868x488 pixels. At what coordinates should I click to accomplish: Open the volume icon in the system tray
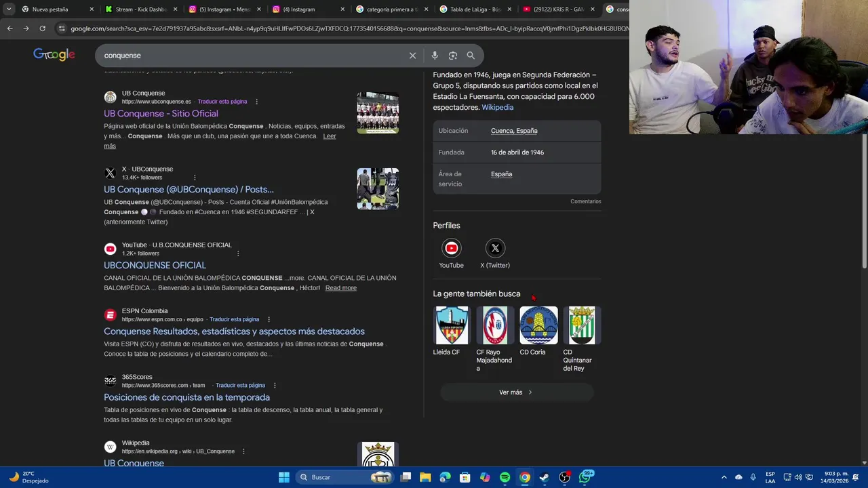point(798,477)
